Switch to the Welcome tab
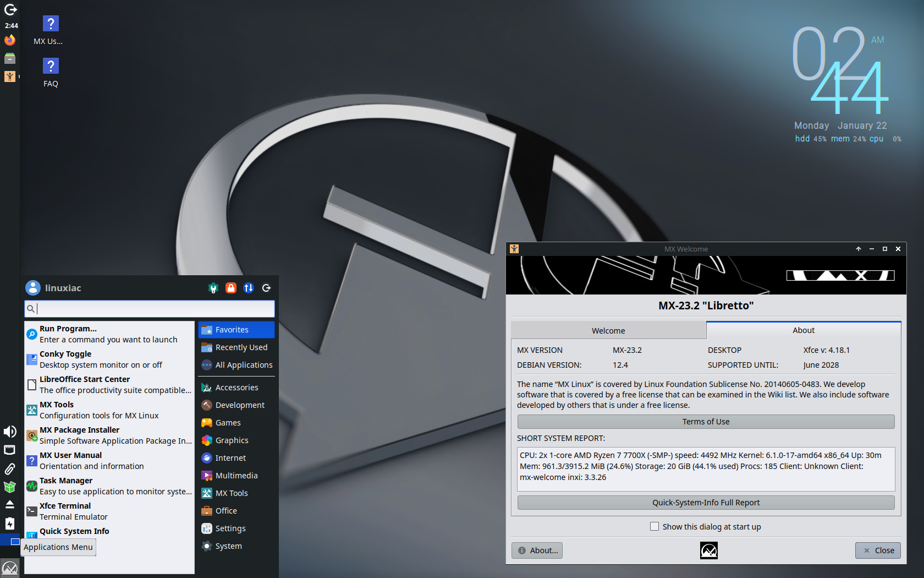924x578 pixels. pos(608,331)
